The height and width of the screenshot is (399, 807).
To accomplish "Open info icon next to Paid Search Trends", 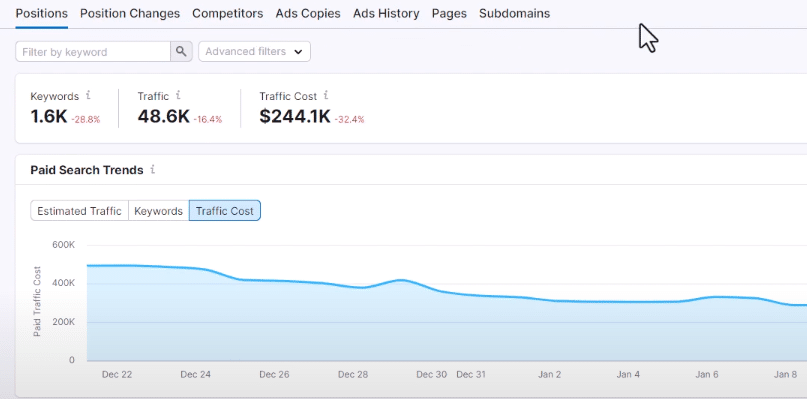I will tap(153, 169).
